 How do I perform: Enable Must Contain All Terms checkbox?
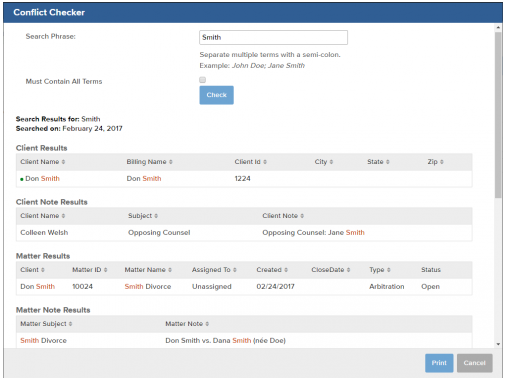(x=202, y=80)
